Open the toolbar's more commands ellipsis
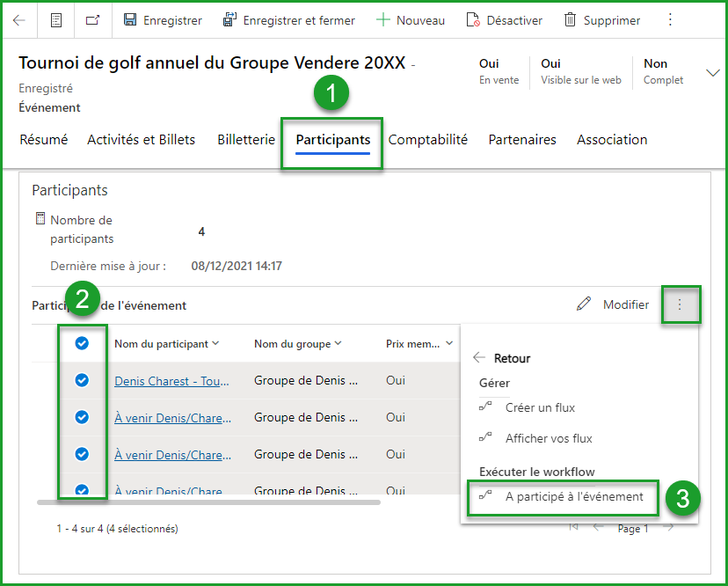The image size is (728, 586). (x=671, y=20)
